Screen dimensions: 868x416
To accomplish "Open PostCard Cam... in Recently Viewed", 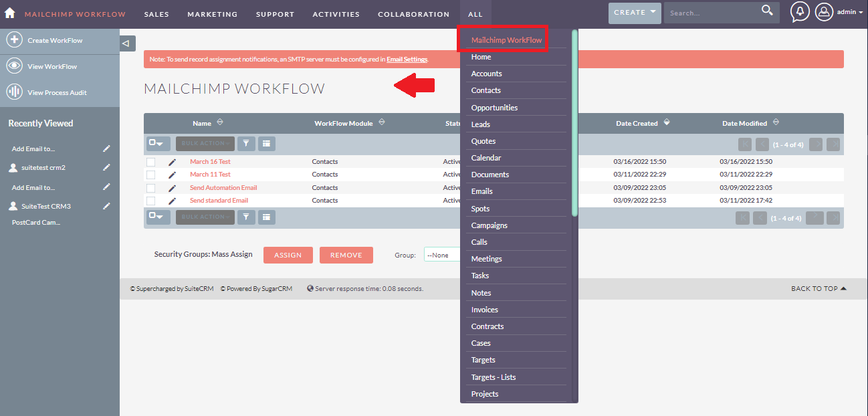I will (36, 223).
